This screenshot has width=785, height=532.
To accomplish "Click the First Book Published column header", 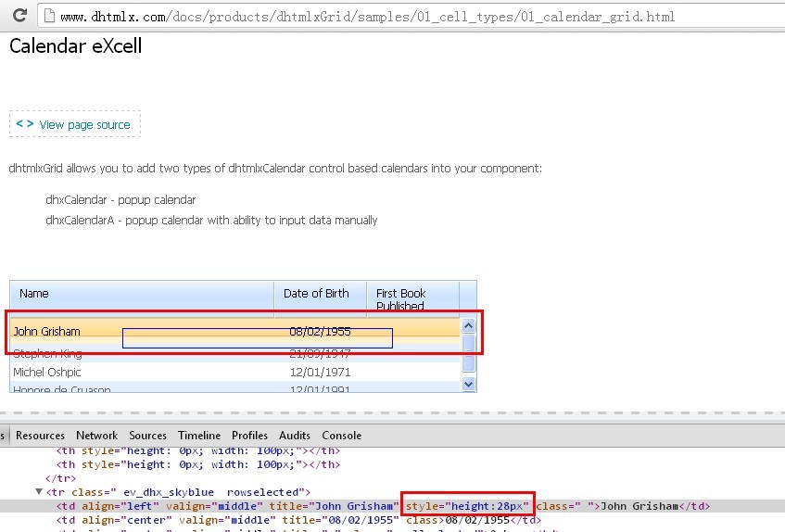I will pyautogui.click(x=412, y=297).
